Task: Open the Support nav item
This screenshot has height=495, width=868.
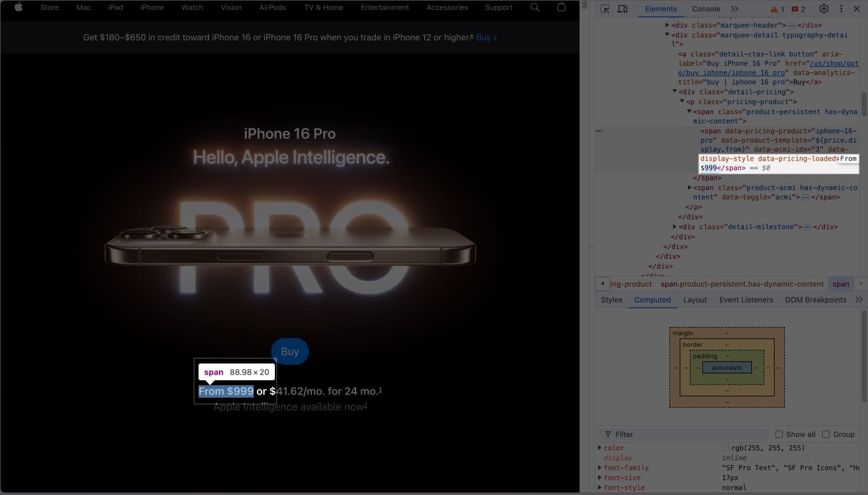Action: 499,7
